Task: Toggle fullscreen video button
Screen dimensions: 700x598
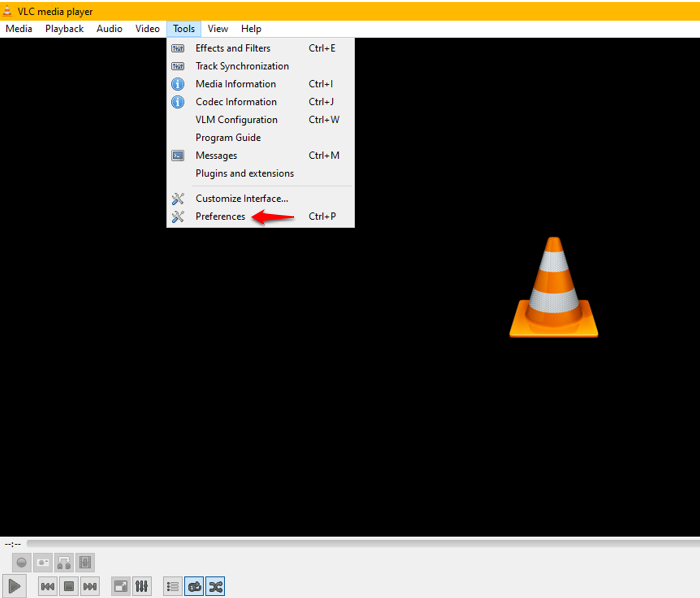Action: (x=121, y=586)
